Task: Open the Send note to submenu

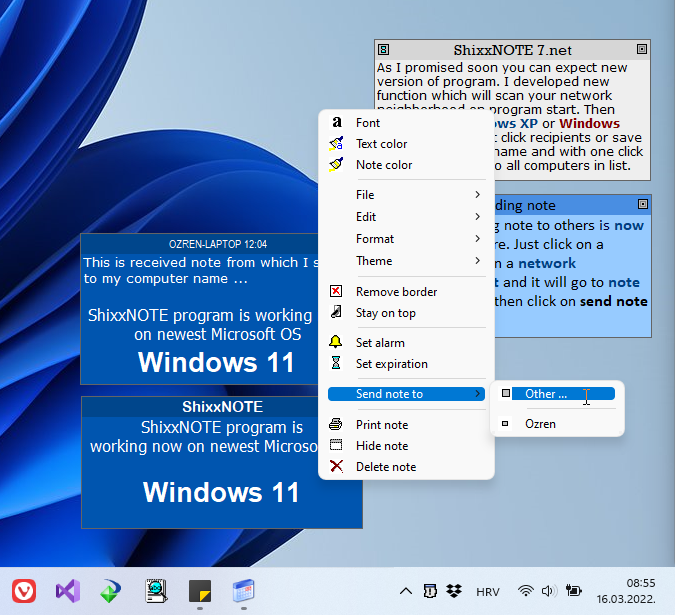Action: click(x=406, y=394)
